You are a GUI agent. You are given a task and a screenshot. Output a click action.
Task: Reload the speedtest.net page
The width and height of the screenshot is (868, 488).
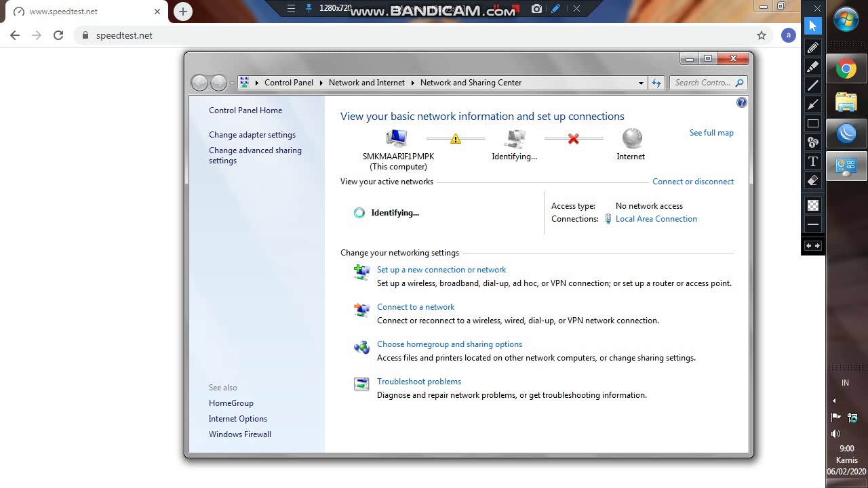tap(58, 35)
